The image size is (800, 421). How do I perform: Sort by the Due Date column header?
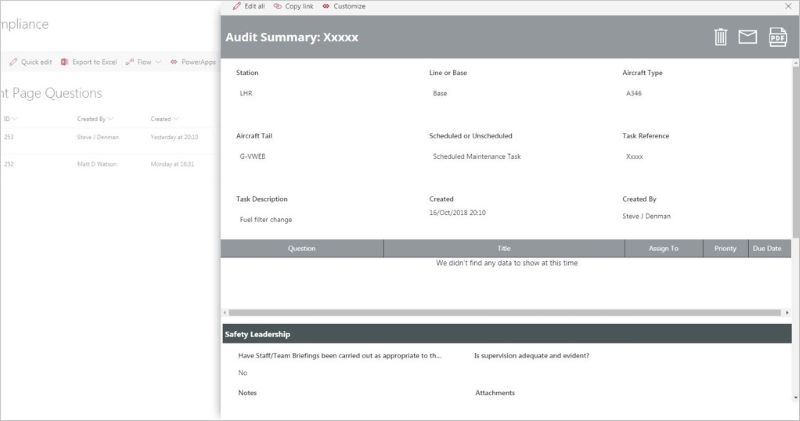click(767, 249)
